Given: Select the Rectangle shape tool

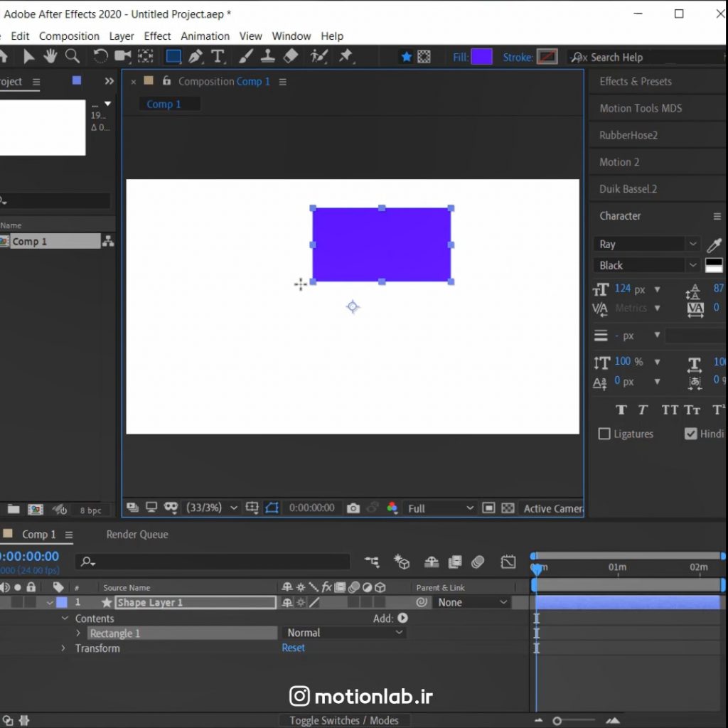Looking at the screenshot, I should (173, 57).
